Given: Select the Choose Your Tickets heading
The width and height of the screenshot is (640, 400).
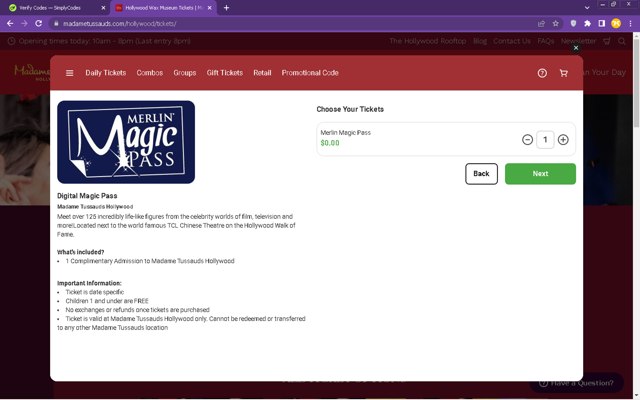Looking at the screenshot, I should pyautogui.click(x=350, y=109).
